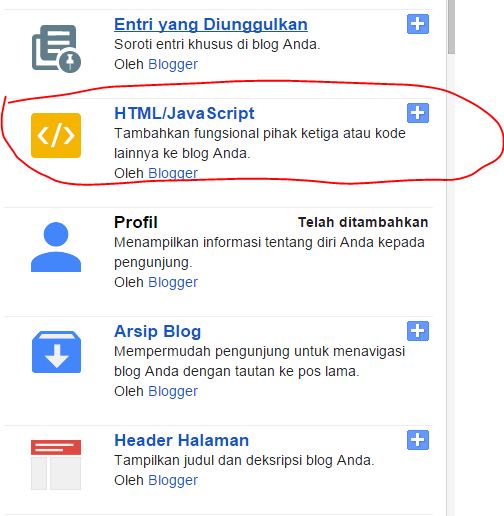The image size is (504, 516).
Task: Click the vertical scrollbar thumb
Action: [x=451, y=27]
